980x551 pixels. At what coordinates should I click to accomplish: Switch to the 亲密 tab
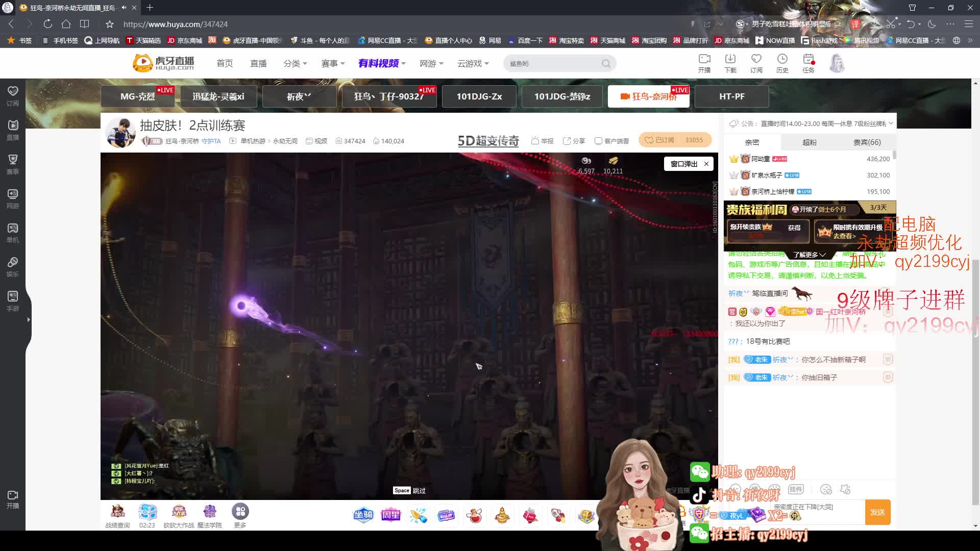click(752, 142)
